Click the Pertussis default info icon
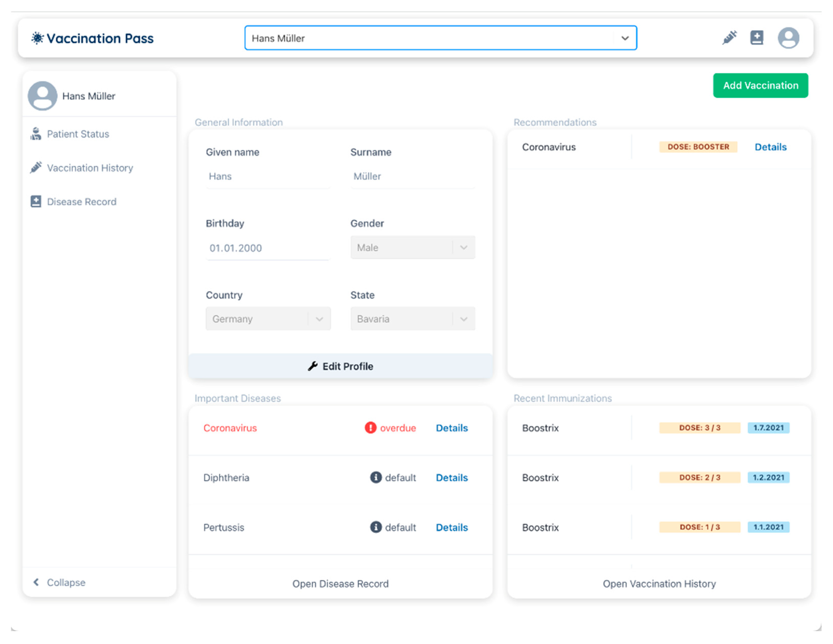 pos(376,527)
